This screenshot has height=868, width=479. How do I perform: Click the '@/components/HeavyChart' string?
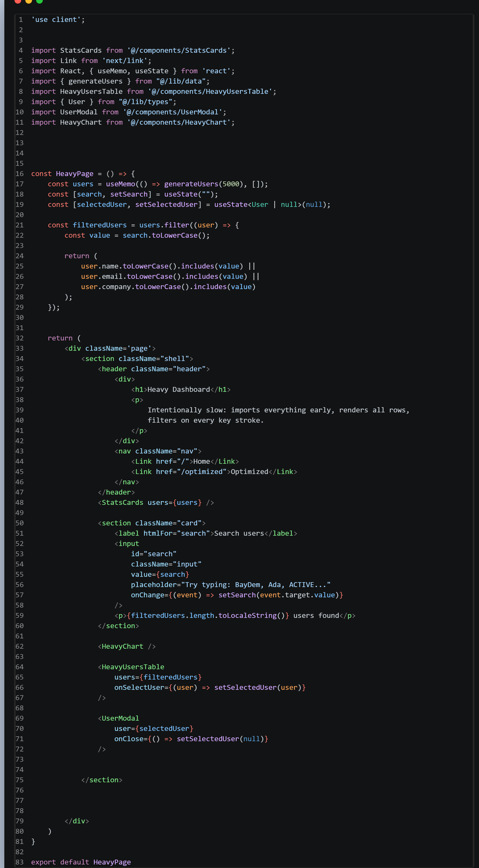[x=179, y=123]
